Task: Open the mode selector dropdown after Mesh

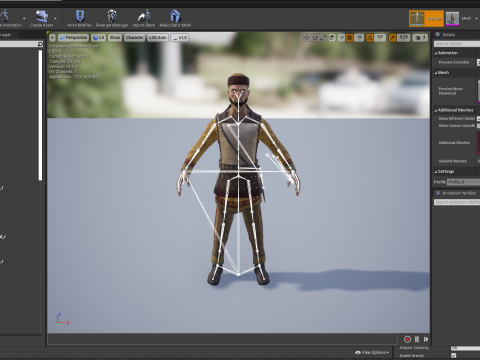Action: coord(476,19)
